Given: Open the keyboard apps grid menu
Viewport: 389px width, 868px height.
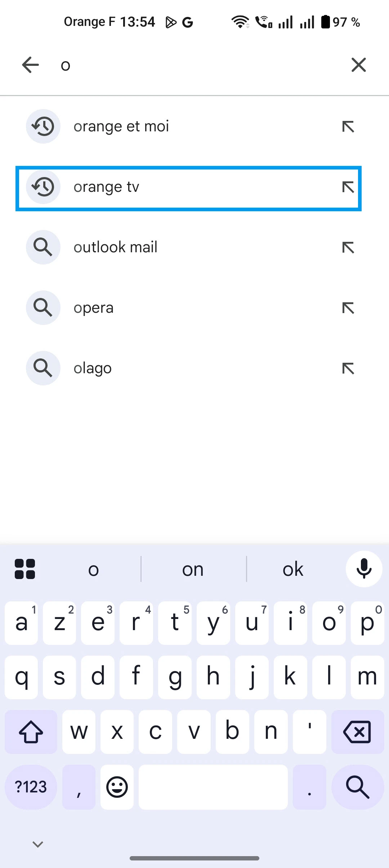Looking at the screenshot, I should [x=25, y=569].
